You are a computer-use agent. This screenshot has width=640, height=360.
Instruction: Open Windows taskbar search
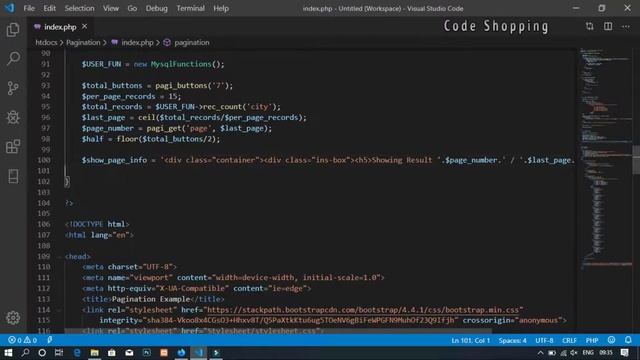point(25,353)
